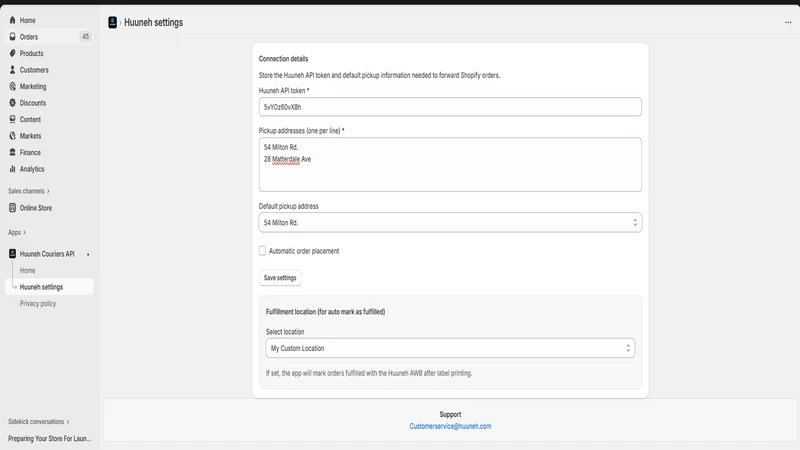Click into the Huuneh API token field
Viewport: 800px width, 450px height.
click(450, 107)
